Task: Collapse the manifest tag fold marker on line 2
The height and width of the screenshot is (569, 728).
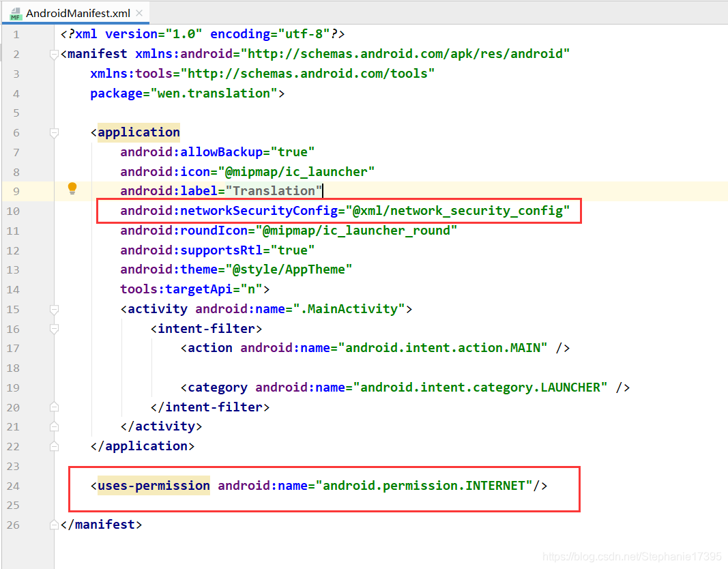Action: point(54,55)
